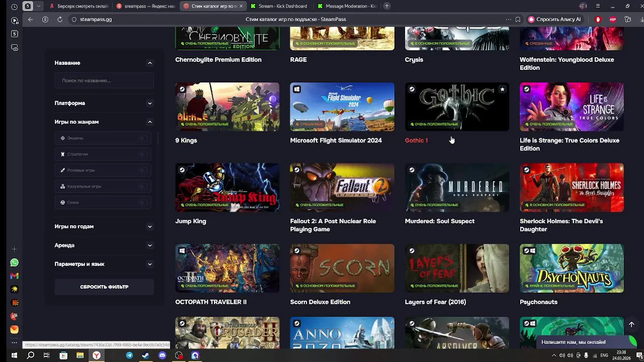Click the steampass.gg address bar
Viewport: 644px width, 362px height.
pos(96,19)
